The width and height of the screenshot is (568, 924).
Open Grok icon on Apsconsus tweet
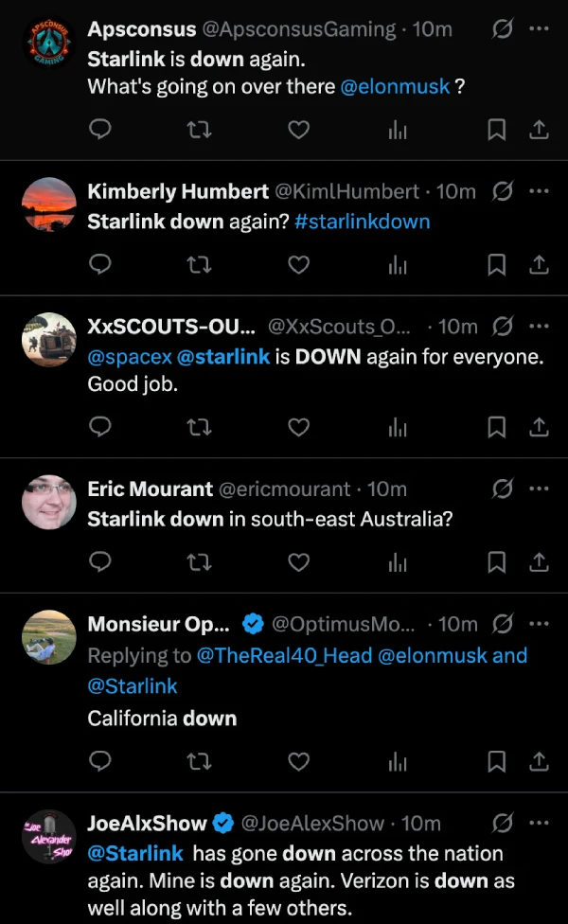coord(504,29)
